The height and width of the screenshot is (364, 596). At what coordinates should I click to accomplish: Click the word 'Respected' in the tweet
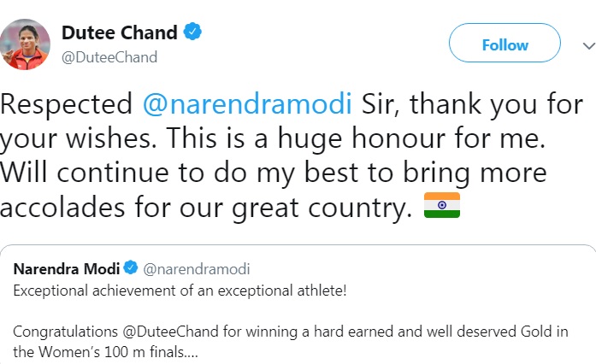tap(66, 104)
